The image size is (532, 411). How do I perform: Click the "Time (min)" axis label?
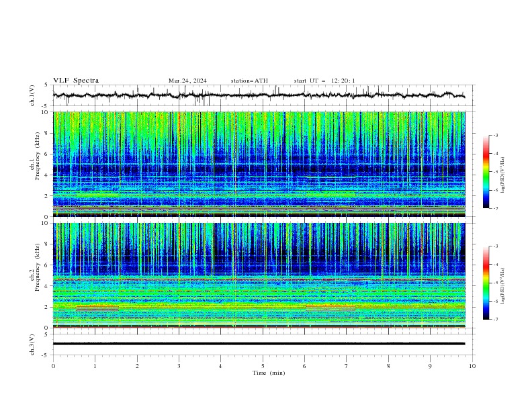click(269, 373)
